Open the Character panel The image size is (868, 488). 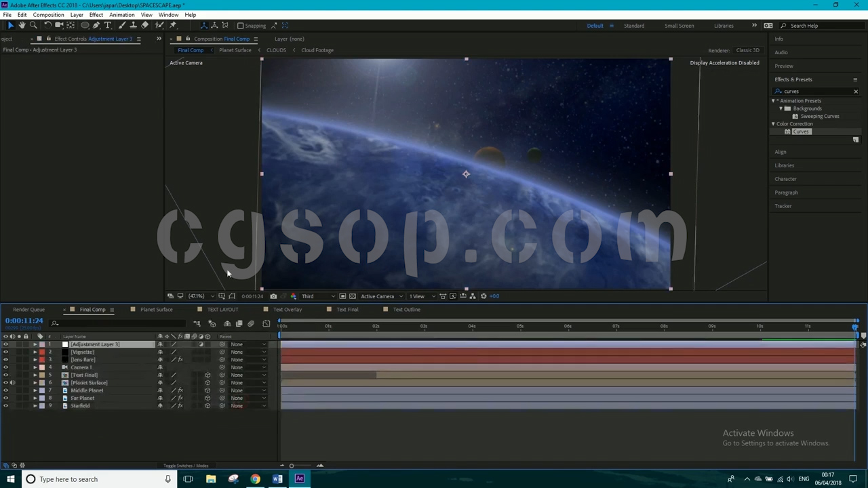click(x=785, y=179)
